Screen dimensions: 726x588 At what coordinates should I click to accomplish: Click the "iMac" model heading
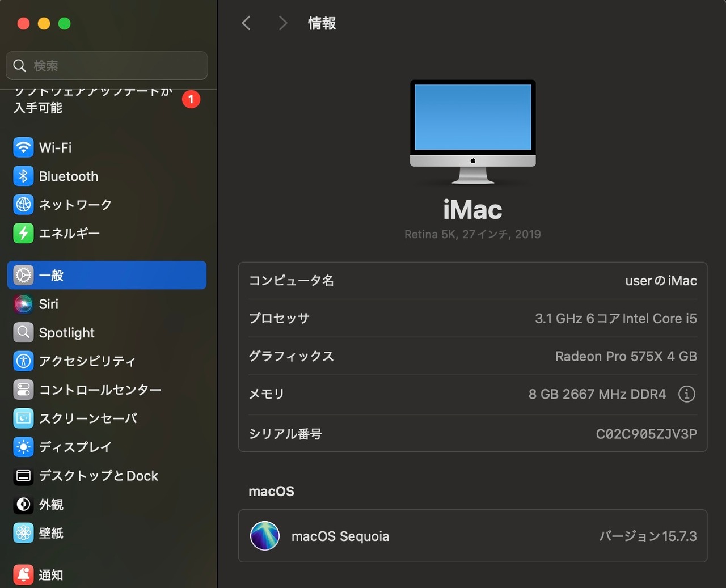tap(472, 210)
